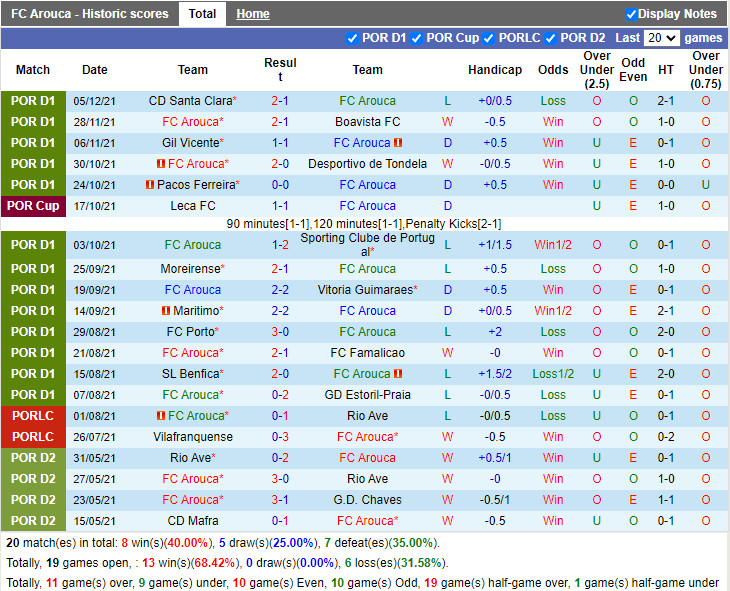Click the date 14/09/21

point(95,311)
